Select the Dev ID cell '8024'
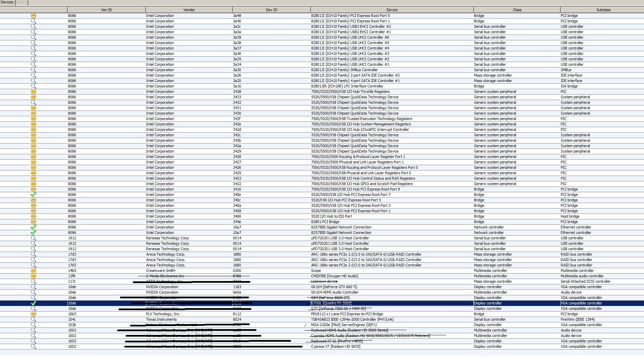The image size is (644, 359). tap(271, 319)
